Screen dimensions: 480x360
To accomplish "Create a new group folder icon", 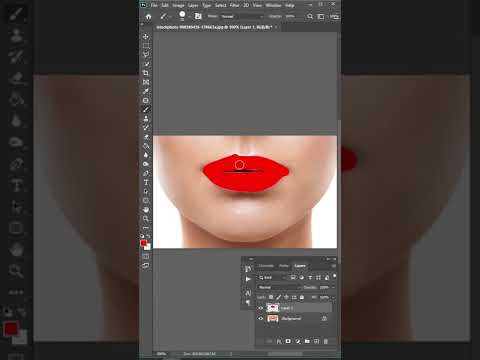I will [x=307, y=341].
